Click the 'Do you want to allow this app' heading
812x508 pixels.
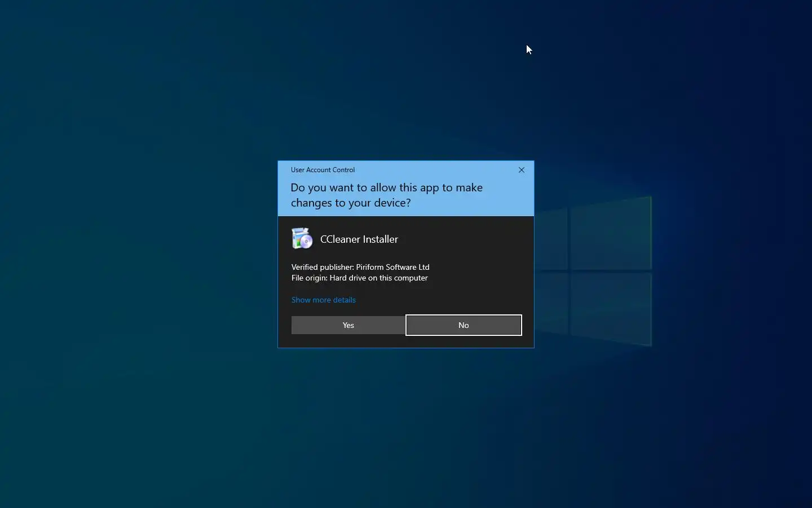(387, 195)
